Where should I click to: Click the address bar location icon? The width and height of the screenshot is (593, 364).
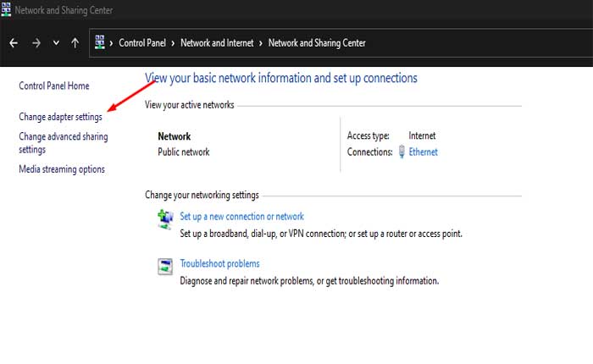coord(101,42)
